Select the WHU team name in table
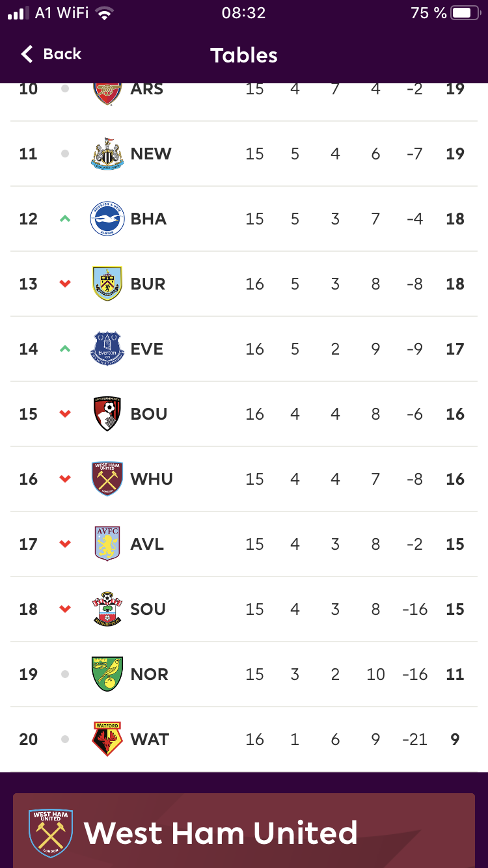This screenshot has width=488, height=868. click(152, 479)
